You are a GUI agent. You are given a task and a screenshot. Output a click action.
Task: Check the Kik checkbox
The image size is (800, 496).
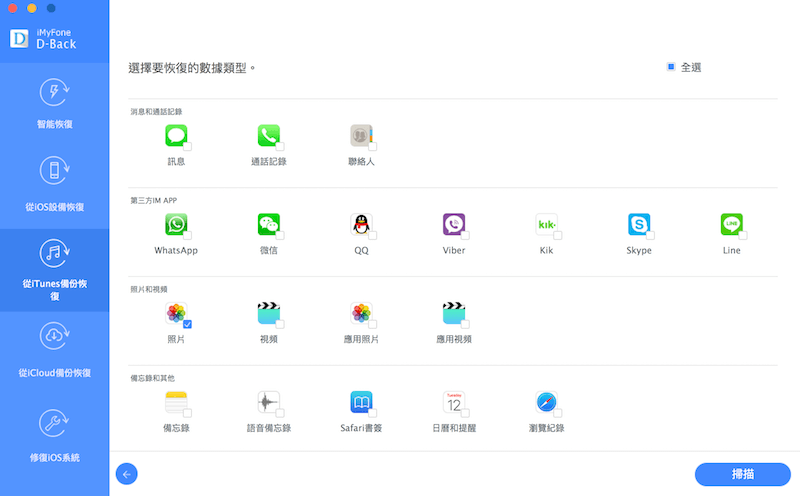click(558, 235)
